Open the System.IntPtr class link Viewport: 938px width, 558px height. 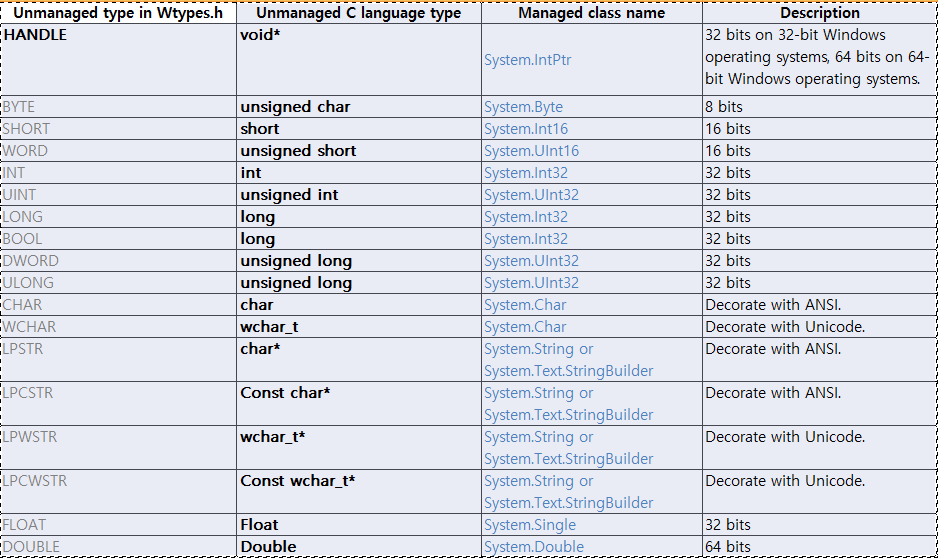click(x=527, y=60)
